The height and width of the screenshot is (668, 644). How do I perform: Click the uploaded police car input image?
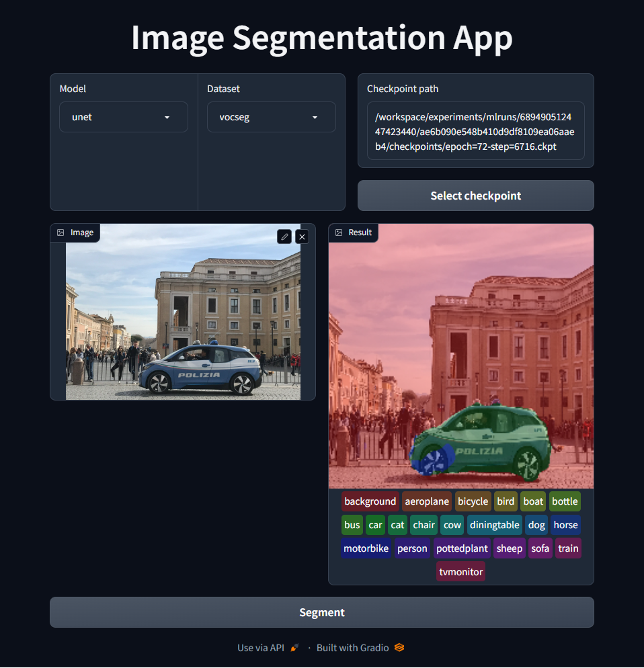tap(183, 312)
